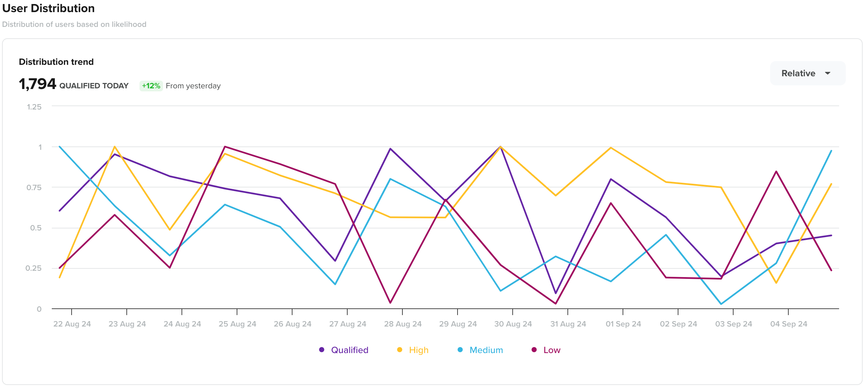
Task: Click the Distribution trend heading
Action: click(x=56, y=61)
